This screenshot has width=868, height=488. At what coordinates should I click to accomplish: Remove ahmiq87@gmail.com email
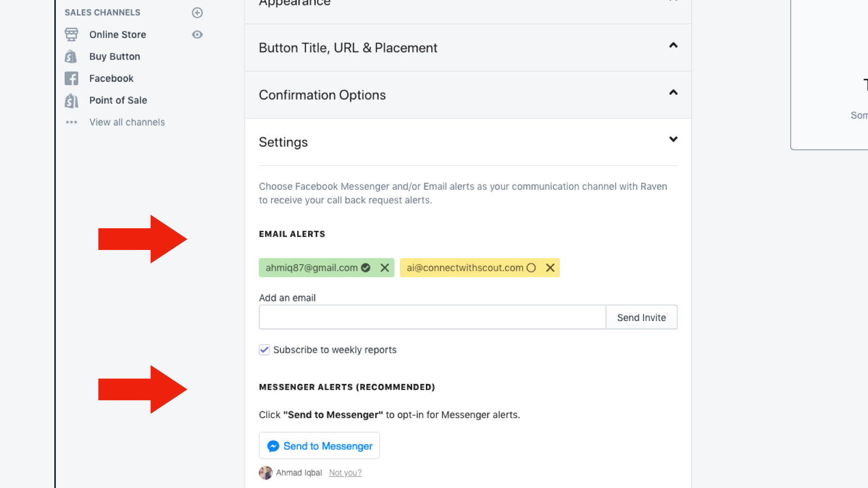click(385, 268)
